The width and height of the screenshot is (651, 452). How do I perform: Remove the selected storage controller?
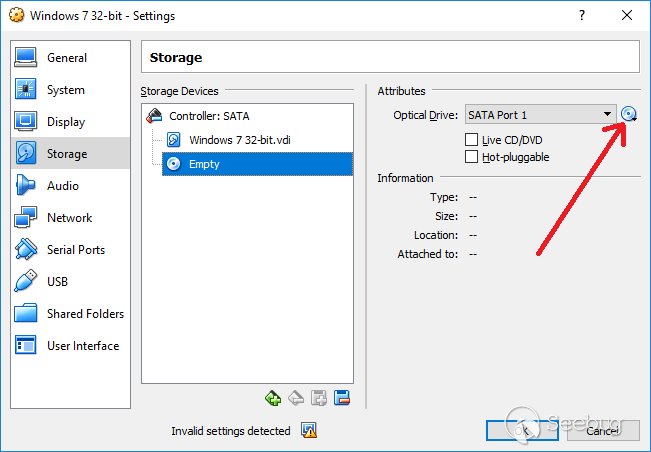point(296,398)
